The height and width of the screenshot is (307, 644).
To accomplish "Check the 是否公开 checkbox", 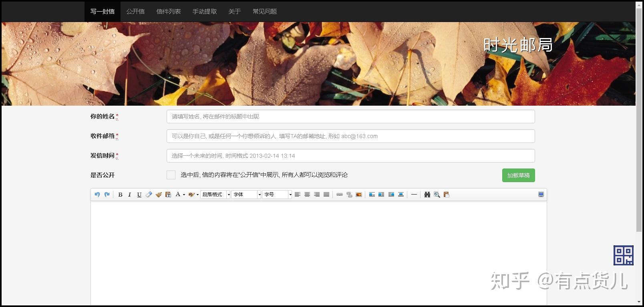I will click(171, 175).
